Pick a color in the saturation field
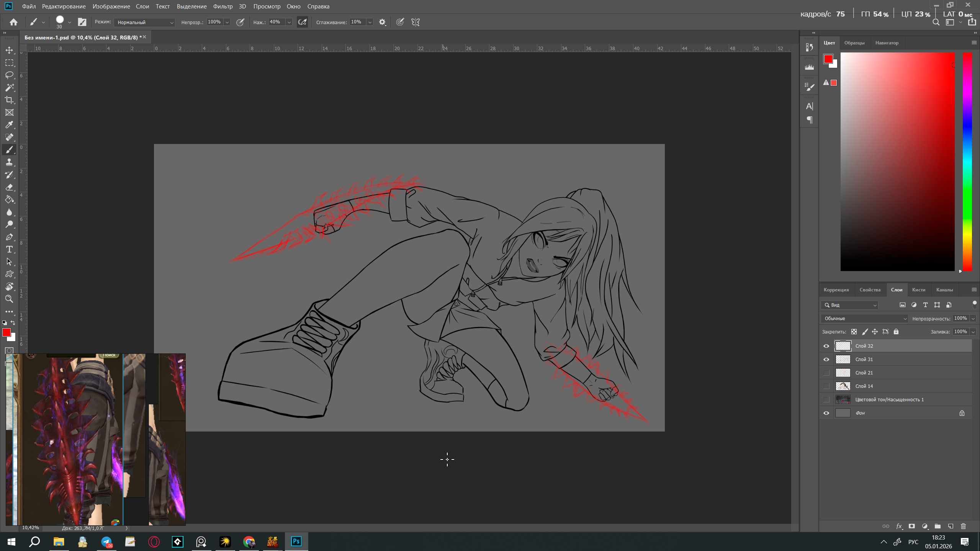 click(x=897, y=162)
